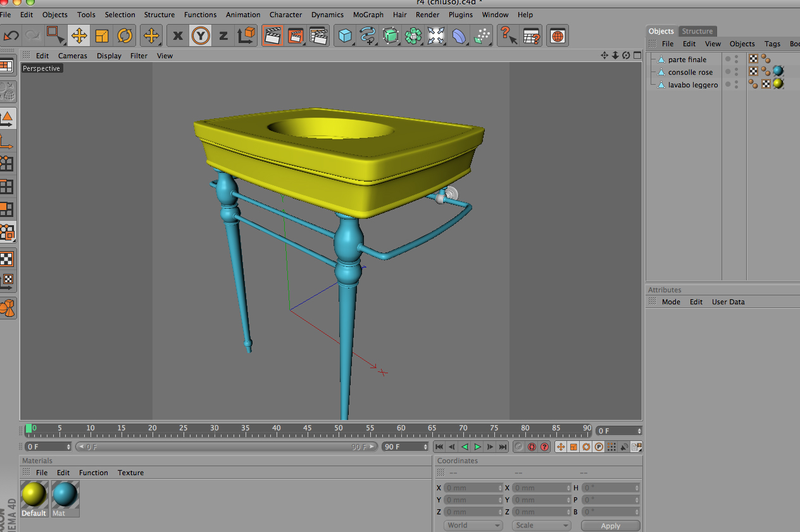800x532 pixels.
Task: Select the parte finale object
Action: click(687, 59)
